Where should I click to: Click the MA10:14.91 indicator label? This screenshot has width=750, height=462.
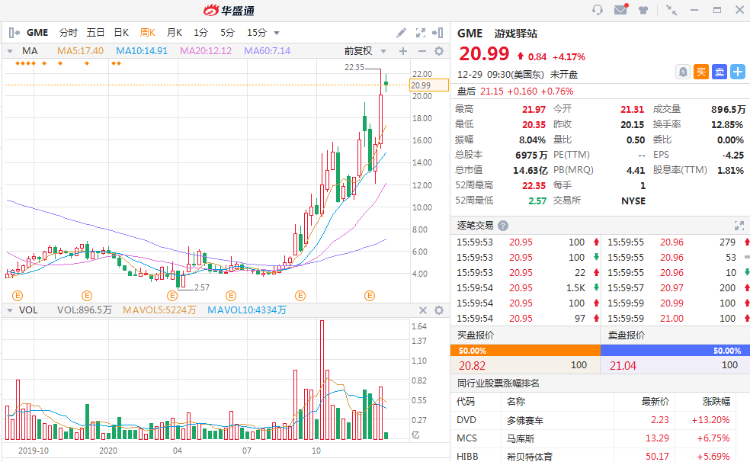142,51
